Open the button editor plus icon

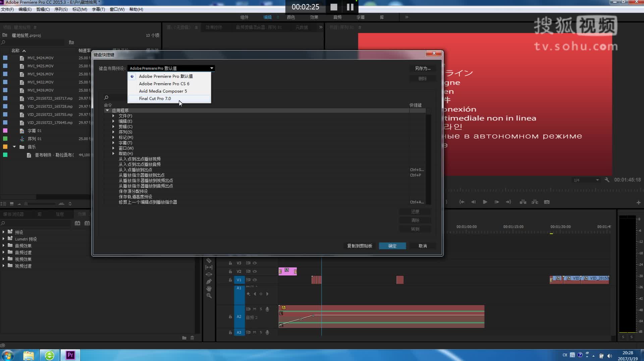click(x=638, y=203)
